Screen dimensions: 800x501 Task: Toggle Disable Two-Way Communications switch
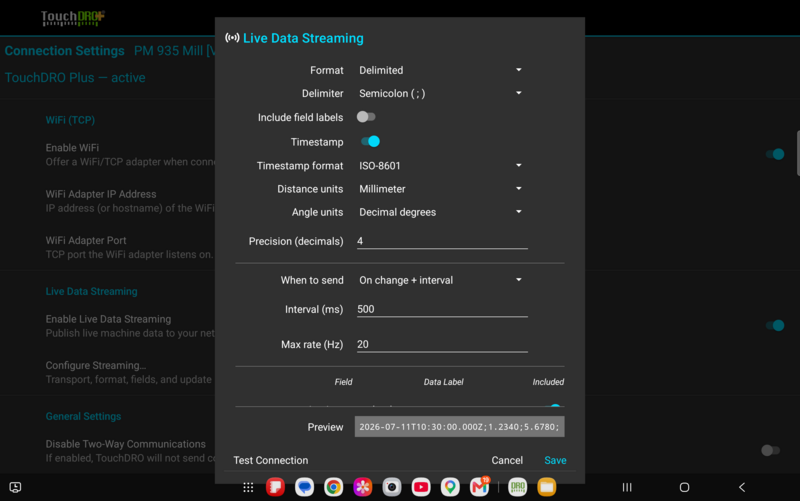(770, 450)
